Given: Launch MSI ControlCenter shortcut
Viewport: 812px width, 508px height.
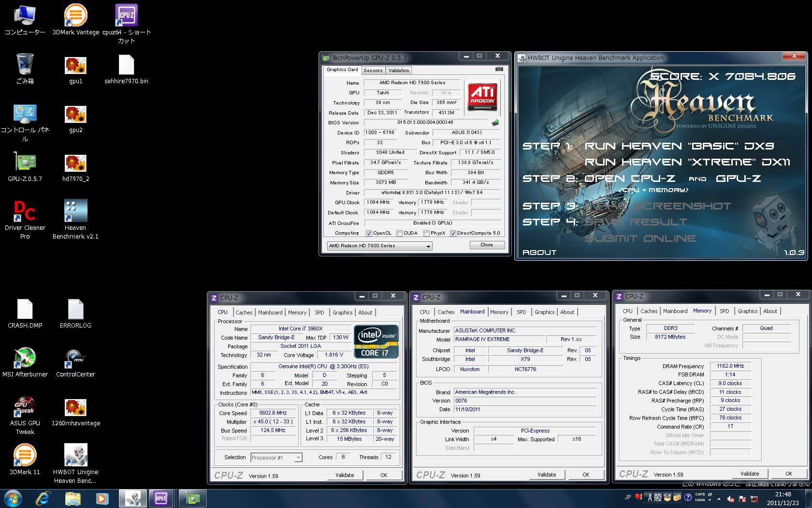Looking at the screenshot, I should 75,362.
